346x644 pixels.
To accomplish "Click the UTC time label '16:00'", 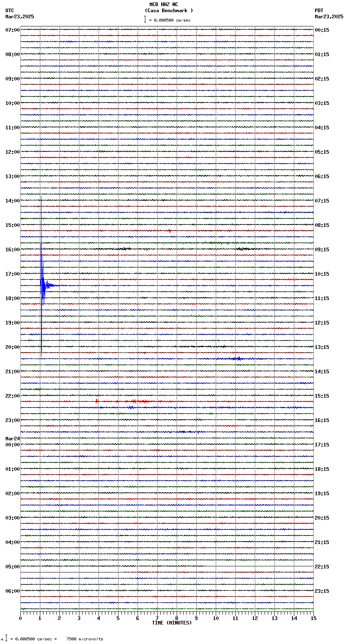I will click(x=13, y=250).
